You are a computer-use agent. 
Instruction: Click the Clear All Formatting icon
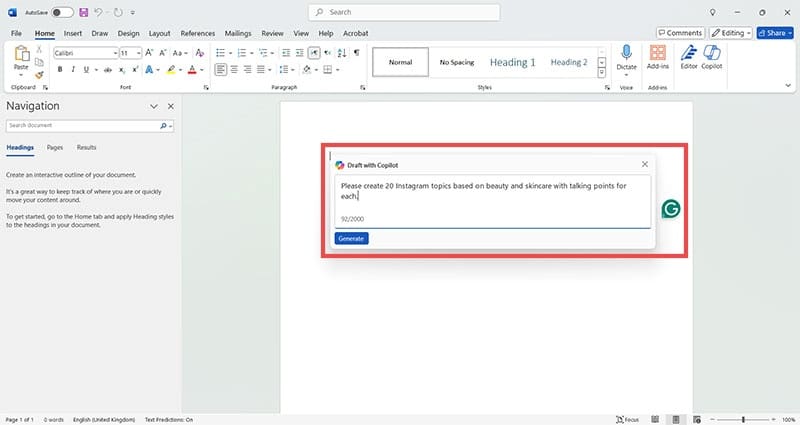click(199, 53)
